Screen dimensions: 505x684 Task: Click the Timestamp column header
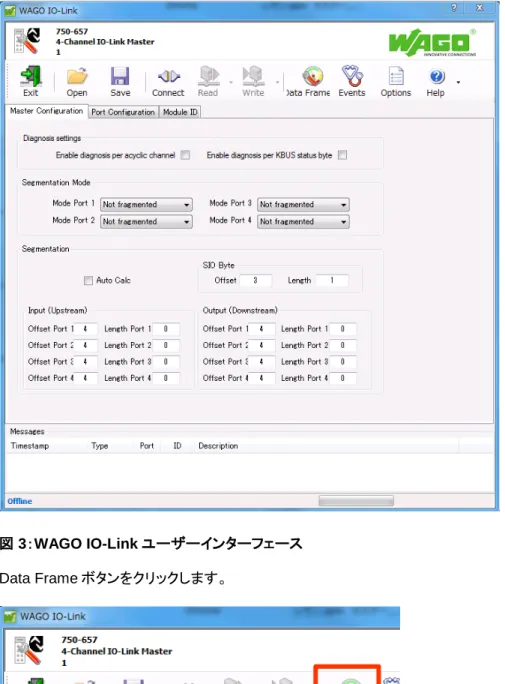[x=30, y=446]
